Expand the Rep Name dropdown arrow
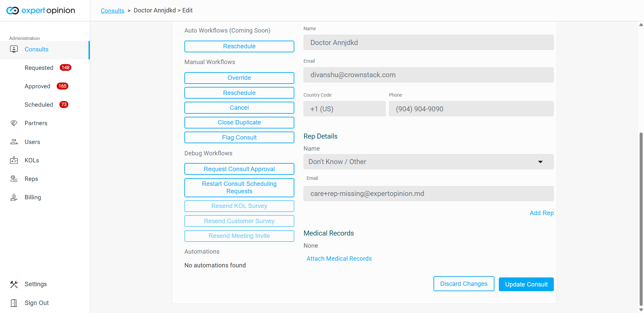The image size is (644, 313). pos(540,162)
